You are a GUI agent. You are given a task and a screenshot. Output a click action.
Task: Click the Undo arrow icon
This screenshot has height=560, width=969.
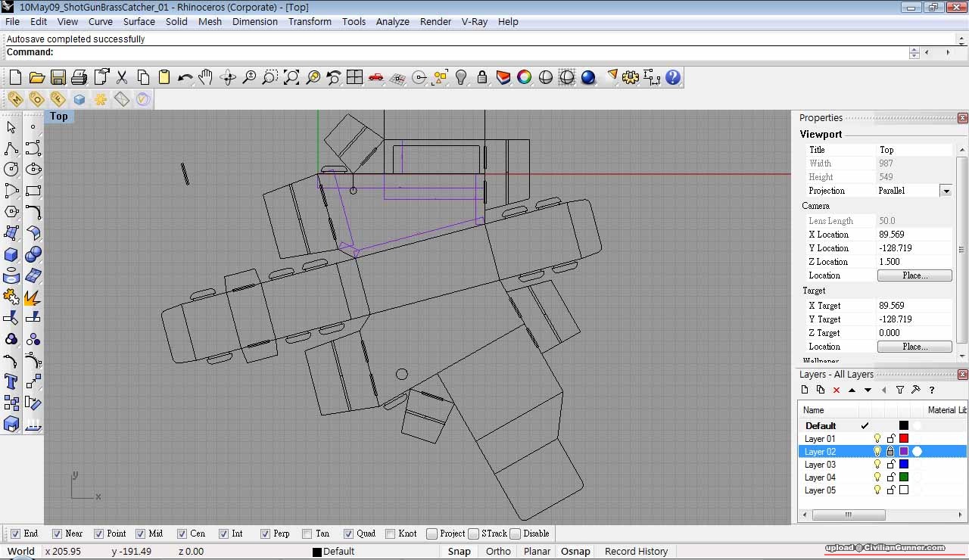click(185, 77)
